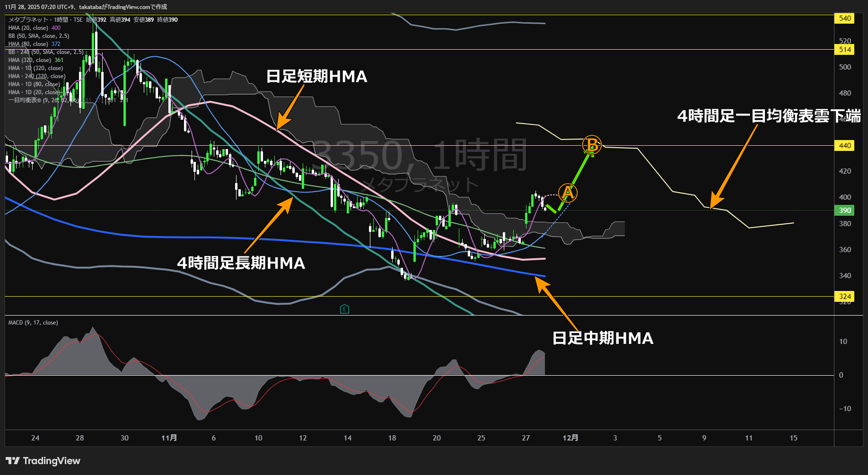This screenshot has height=475, width=868.
Task: Select the HMA (80, close) legend row
Action: pyautogui.click(x=35, y=44)
